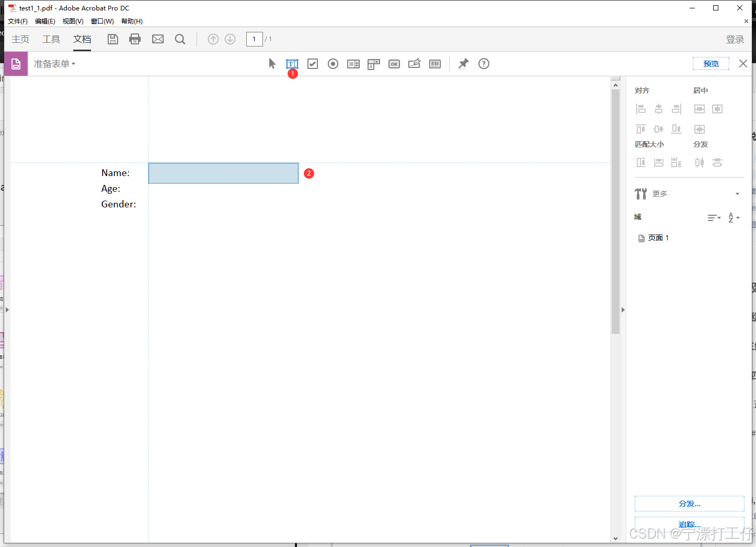
Task: Select the add text field tool
Action: pos(292,64)
